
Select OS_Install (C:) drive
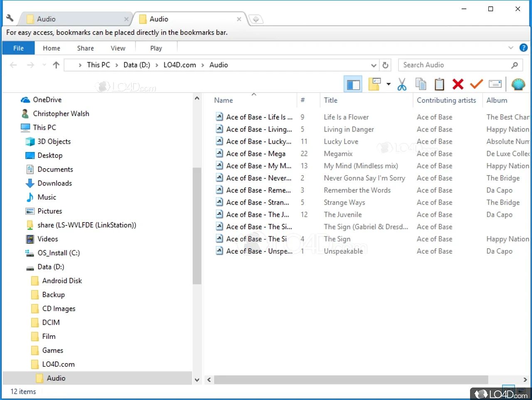(x=59, y=253)
